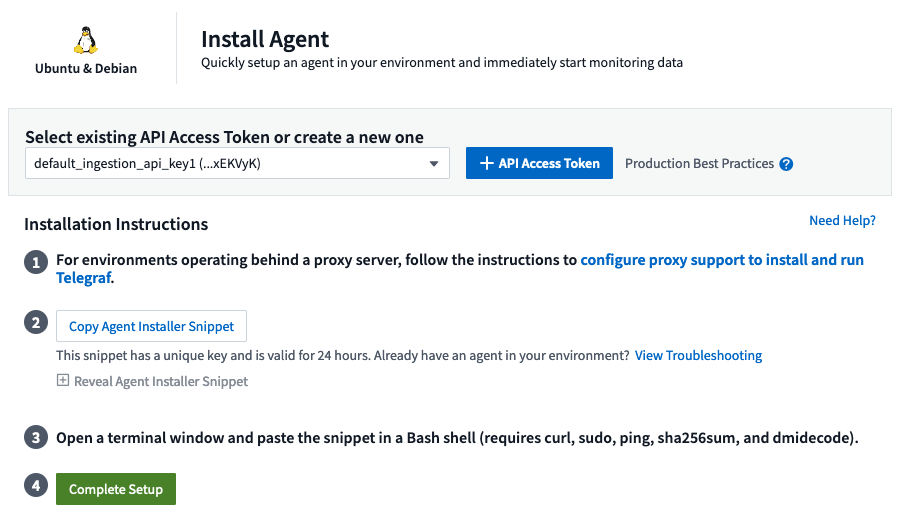Click the step 2 number badge

[36, 323]
